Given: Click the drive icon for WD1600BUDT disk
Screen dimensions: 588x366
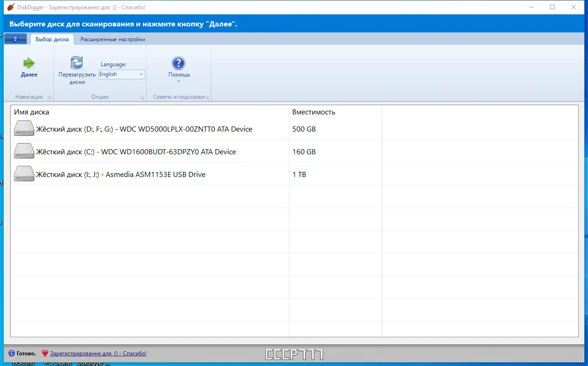Looking at the screenshot, I should pos(24,151).
